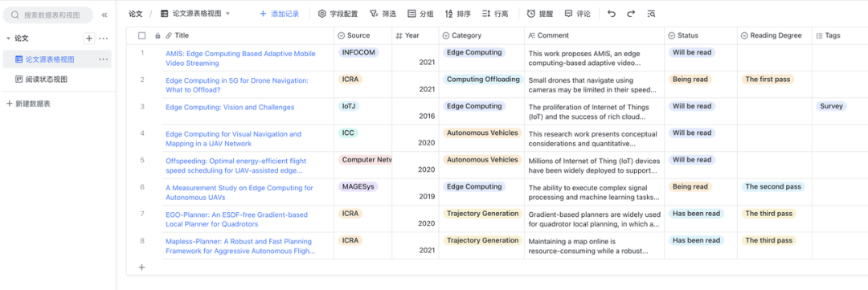This screenshot has width=868, height=290.
Task: Open more options beside 论文源表格视图 in sidebar
Action: pos(104,59)
